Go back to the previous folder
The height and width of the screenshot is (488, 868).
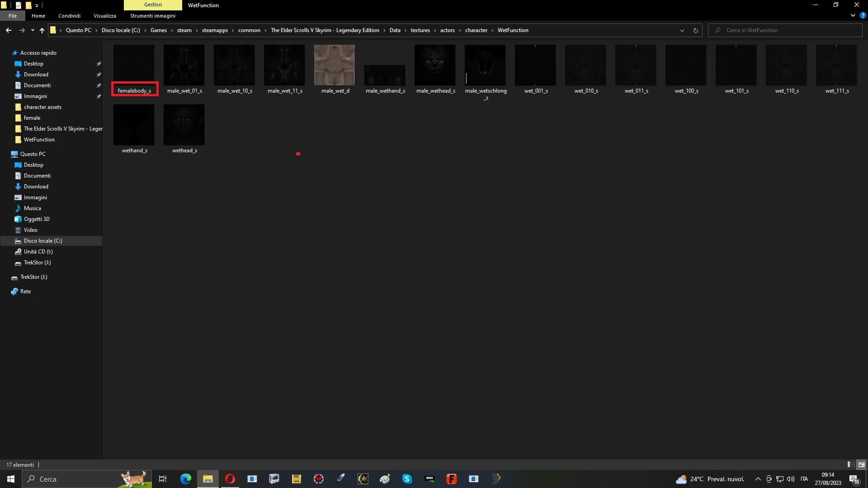(9, 30)
